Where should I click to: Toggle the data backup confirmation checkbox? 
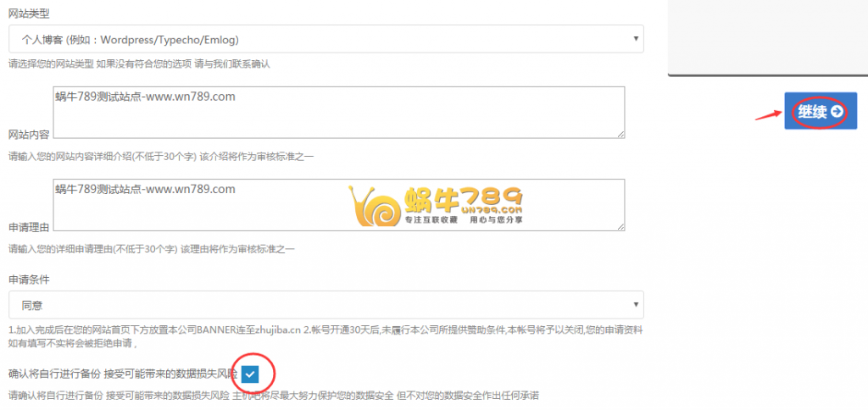pos(250,374)
